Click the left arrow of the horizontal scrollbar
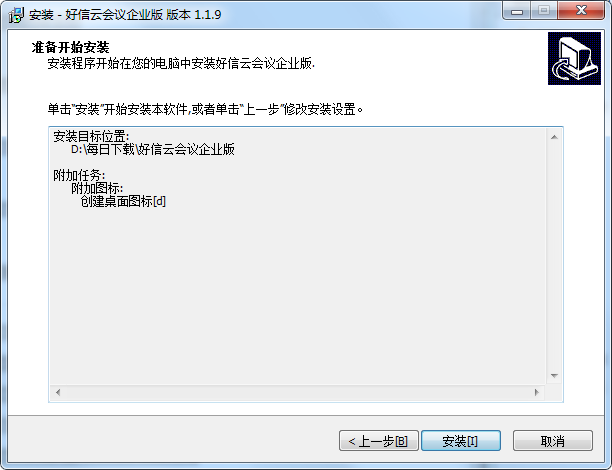The height and width of the screenshot is (470, 612). [58, 392]
